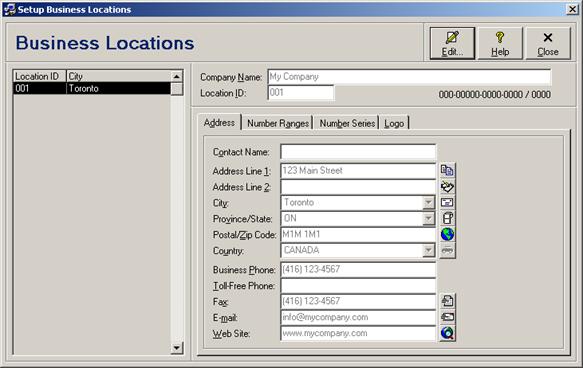Click the Toll-Free Phone field
This screenshot has height=368, width=583.
click(358, 285)
